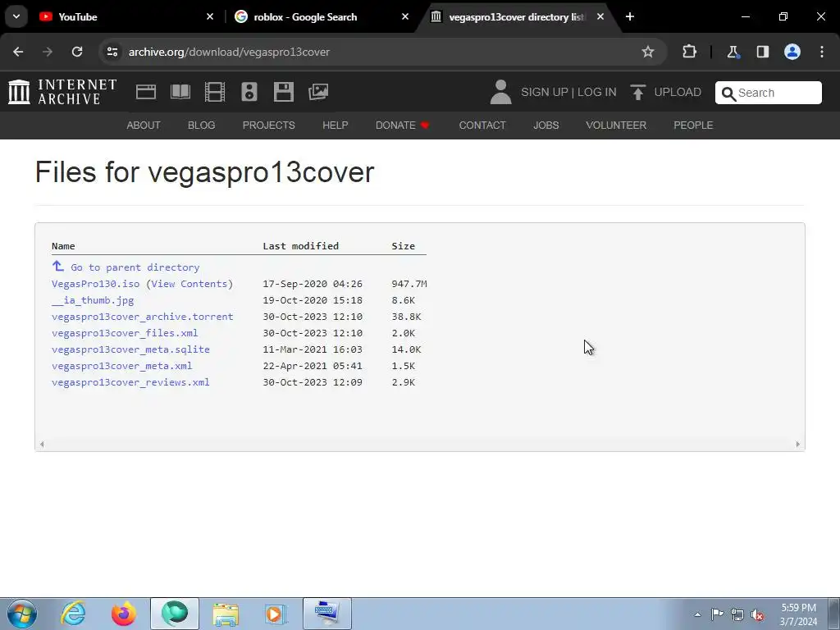This screenshot has width=840, height=630.
Task: Open vegaspro13cover_files.xml link
Action: 125,333
